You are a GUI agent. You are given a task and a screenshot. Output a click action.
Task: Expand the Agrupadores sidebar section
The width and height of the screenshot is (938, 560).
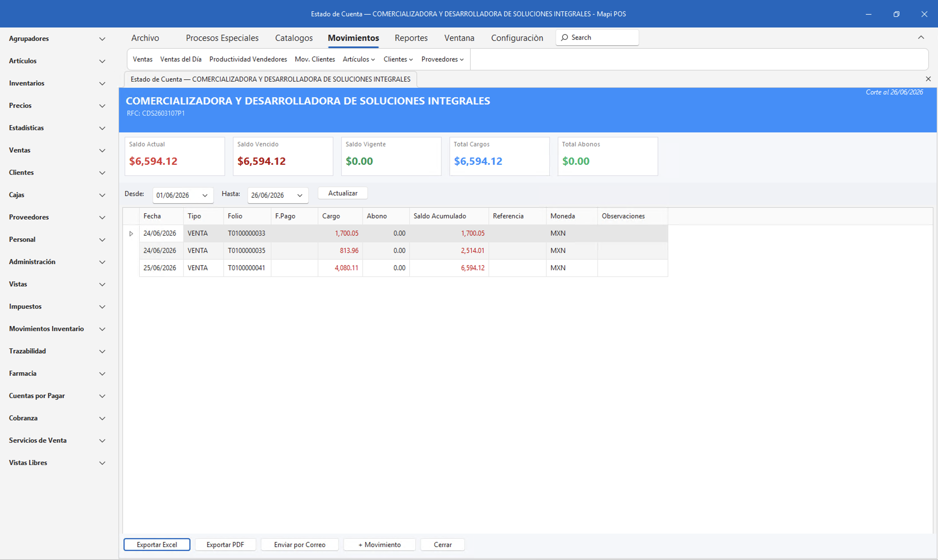[x=102, y=39]
